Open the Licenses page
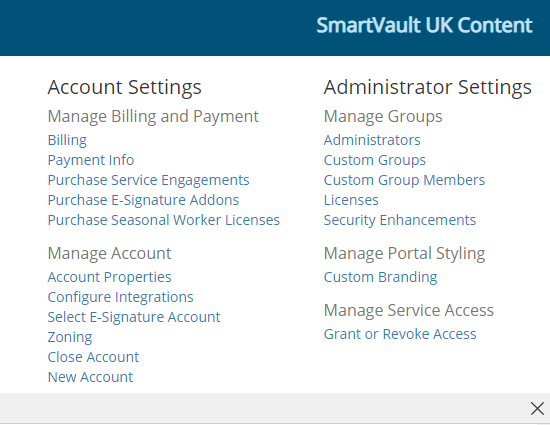Viewport: 550px width, 425px height. pyautogui.click(x=351, y=200)
